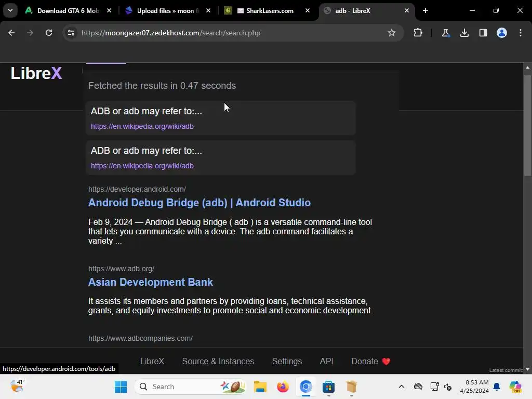The height and width of the screenshot is (399, 532).
Task: Click the forward navigation arrow
Action: 30,33
